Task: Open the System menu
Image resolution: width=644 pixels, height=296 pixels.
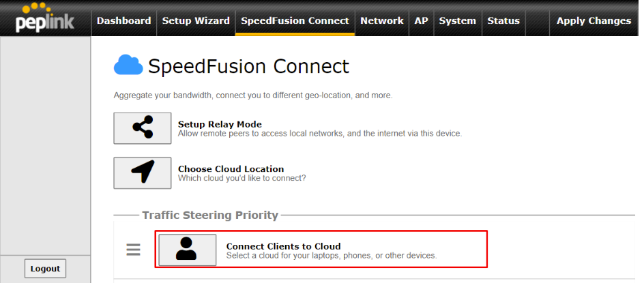Action: [x=457, y=20]
